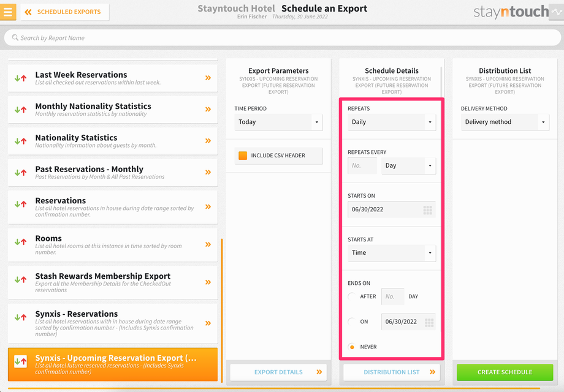The height and width of the screenshot is (392, 564).
Task: Click export arrows icon for Synxis - Reservations
Action: (20, 317)
